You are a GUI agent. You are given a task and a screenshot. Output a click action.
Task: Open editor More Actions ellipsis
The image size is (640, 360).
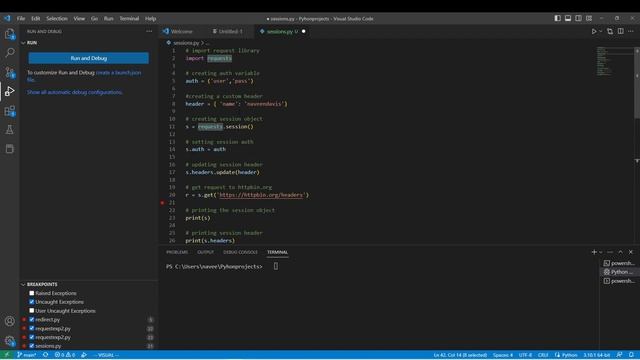point(631,31)
